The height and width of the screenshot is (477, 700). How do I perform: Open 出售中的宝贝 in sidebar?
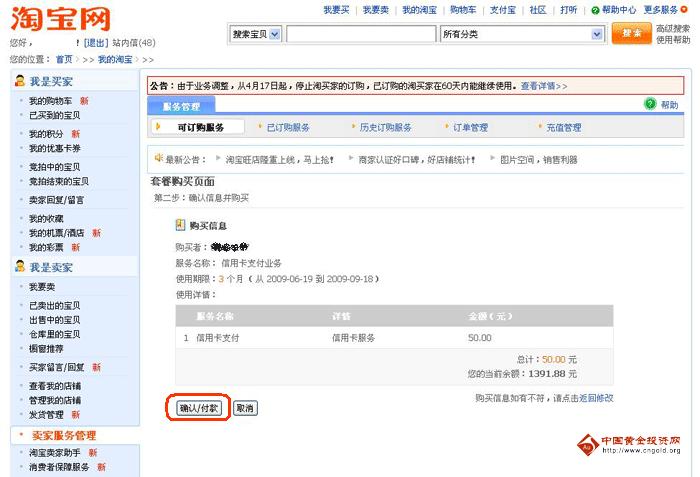[54, 320]
